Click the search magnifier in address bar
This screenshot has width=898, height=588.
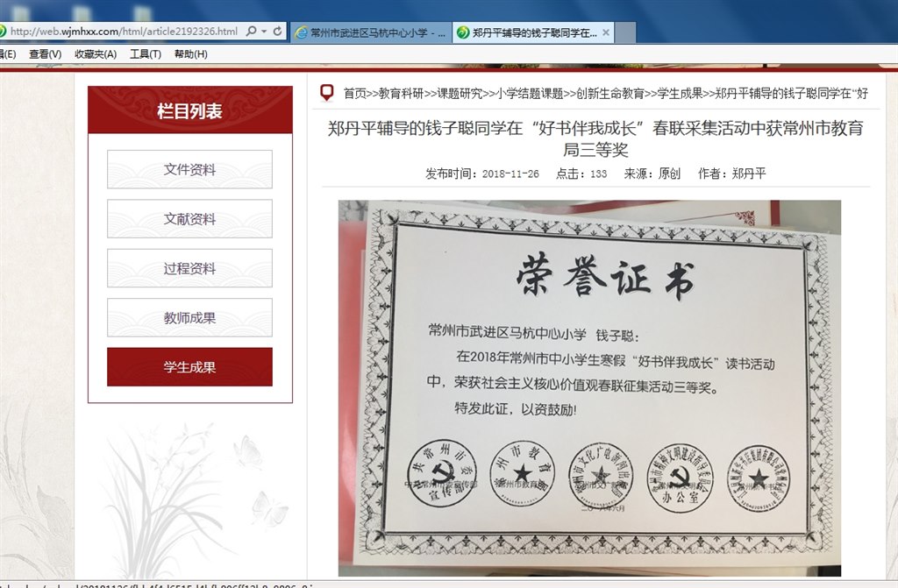[252, 32]
